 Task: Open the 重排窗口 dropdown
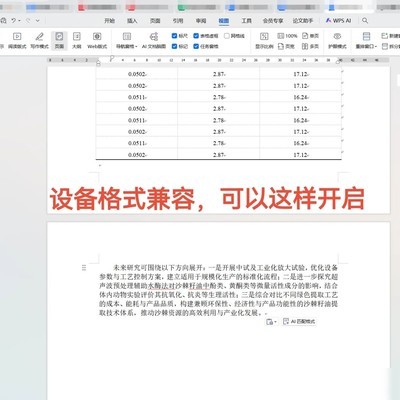(366, 41)
